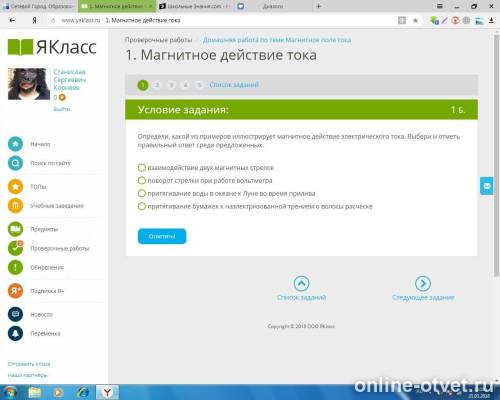500x400 pixels.
Task: Click the up-arrow Список заданий circle icon
Action: (301, 284)
